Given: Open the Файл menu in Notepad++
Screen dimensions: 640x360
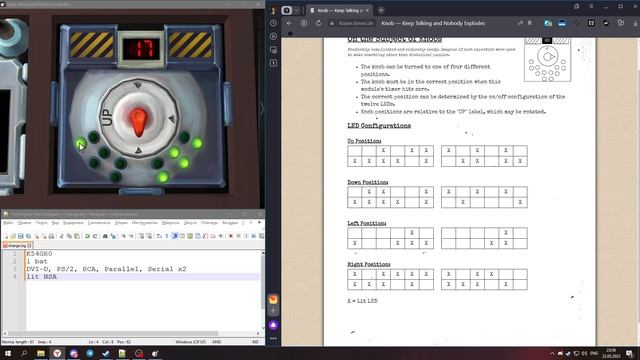Looking at the screenshot, I should point(8,223).
